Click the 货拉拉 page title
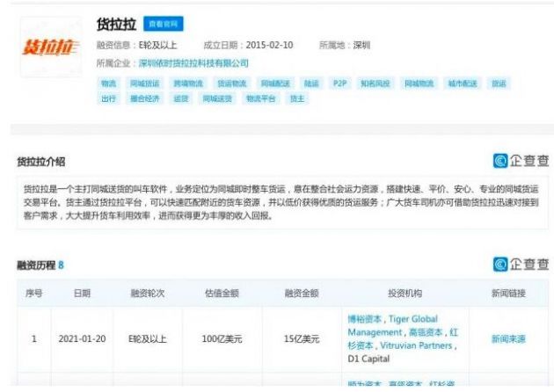The height and width of the screenshot is (392, 554). [x=116, y=24]
